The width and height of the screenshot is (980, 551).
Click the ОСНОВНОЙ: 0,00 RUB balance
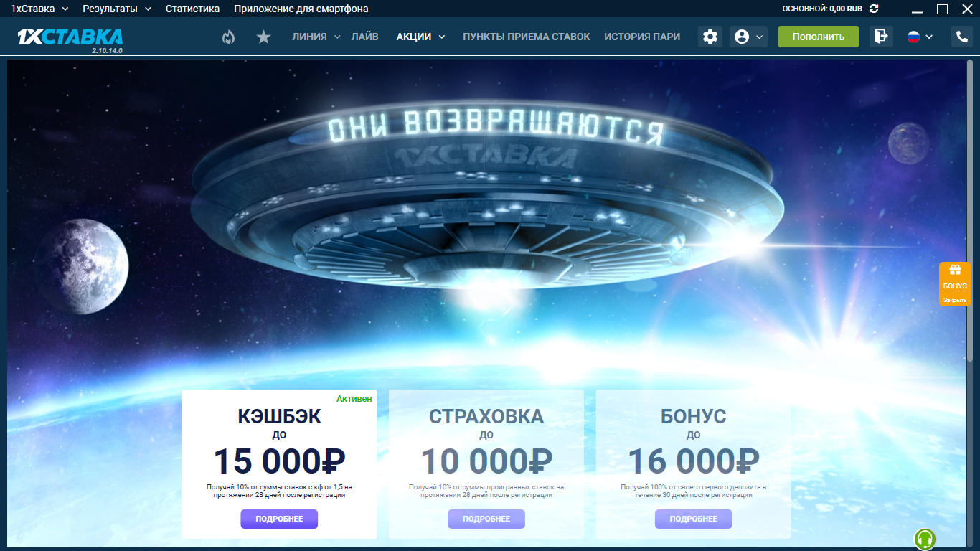tap(822, 9)
